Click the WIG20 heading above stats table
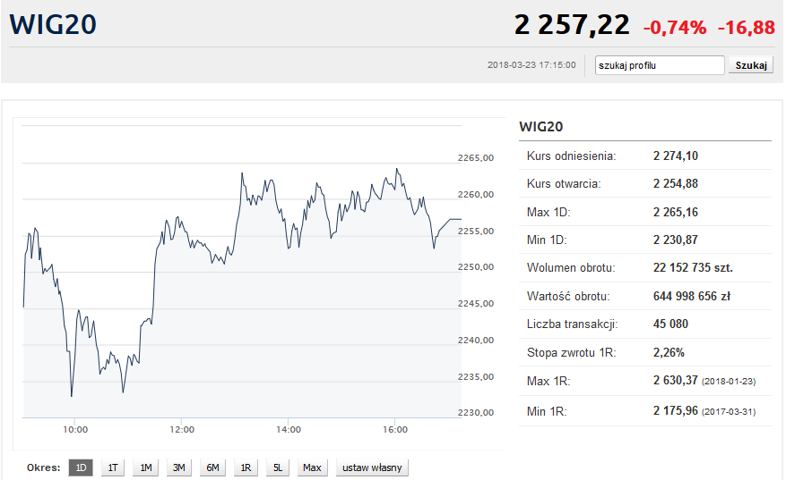 (541, 127)
